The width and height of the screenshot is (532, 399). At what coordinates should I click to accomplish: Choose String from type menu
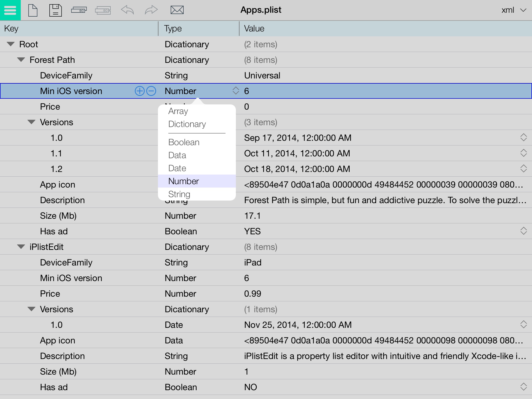[x=179, y=194]
